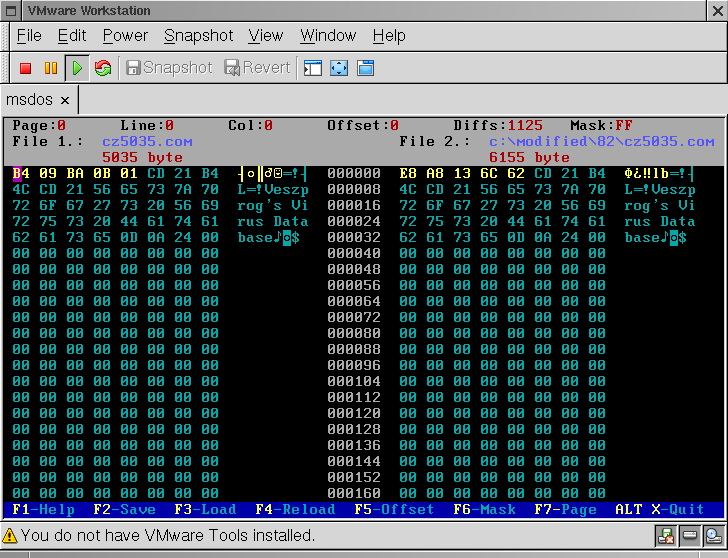This screenshot has height=558, width=728.
Task: Click offset row 000000
Action: (354, 174)
